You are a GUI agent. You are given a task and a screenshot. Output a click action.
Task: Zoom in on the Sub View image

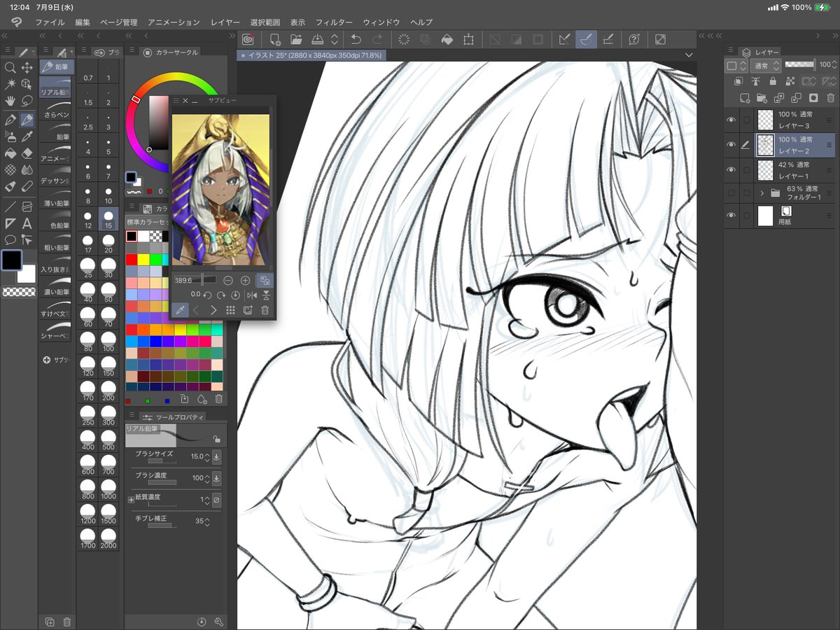(245, 280)
